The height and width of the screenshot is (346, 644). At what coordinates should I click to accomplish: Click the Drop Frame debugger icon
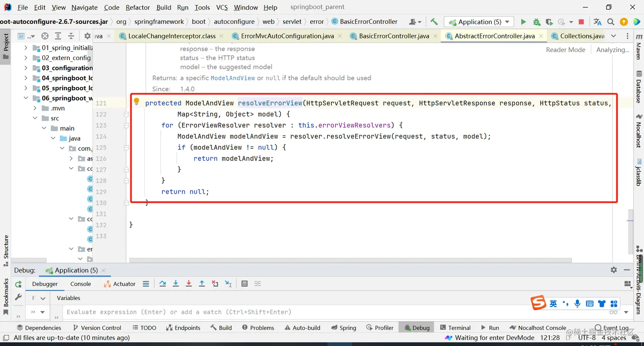[215, 284]
